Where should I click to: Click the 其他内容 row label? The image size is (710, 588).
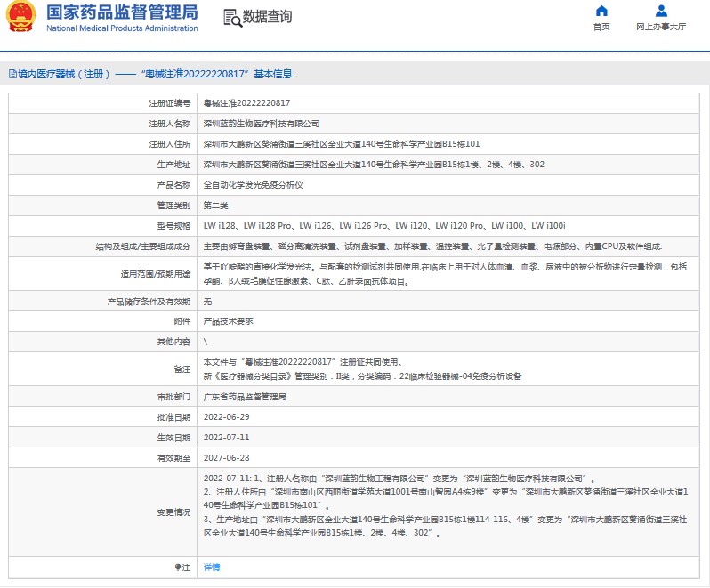coord(173,342)
